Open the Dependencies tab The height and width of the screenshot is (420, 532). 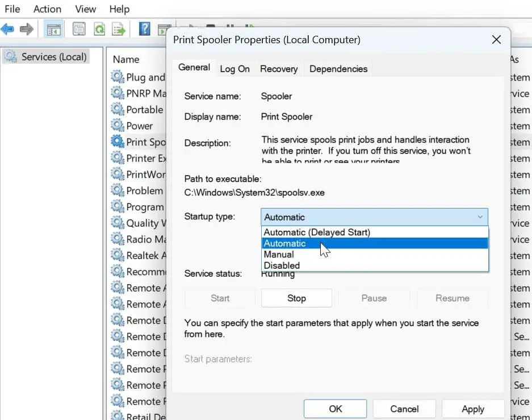(x=338, y=69)
